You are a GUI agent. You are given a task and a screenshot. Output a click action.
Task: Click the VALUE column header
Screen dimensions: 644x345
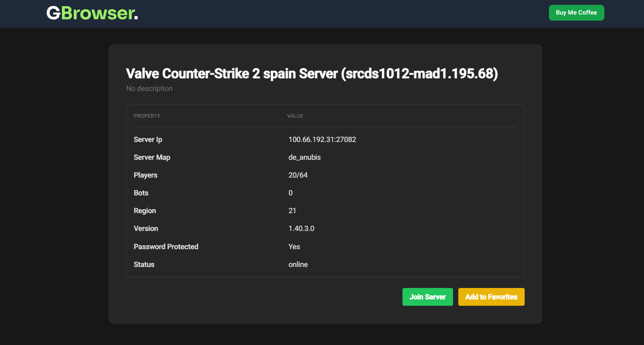click(x=295, y=116)
